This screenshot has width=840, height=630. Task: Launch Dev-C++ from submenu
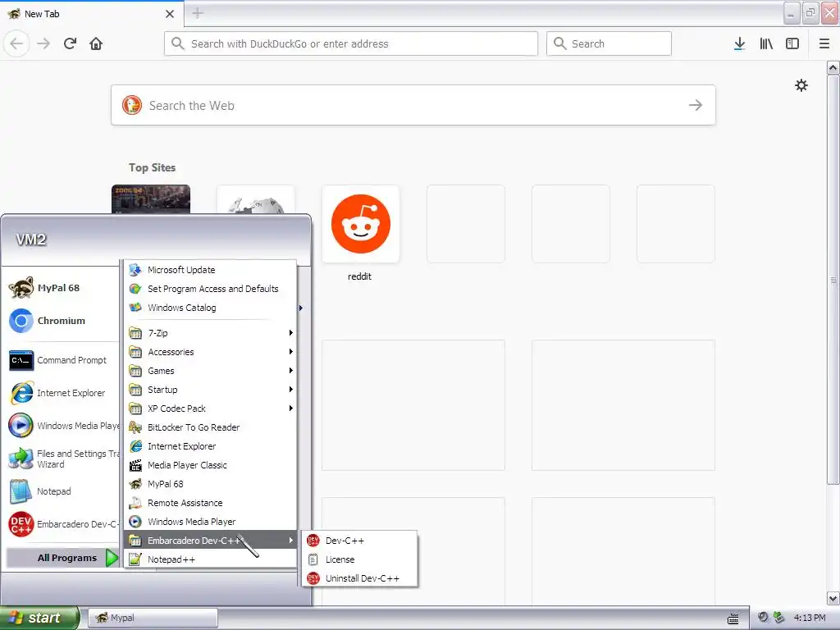[x=359, y=541]
